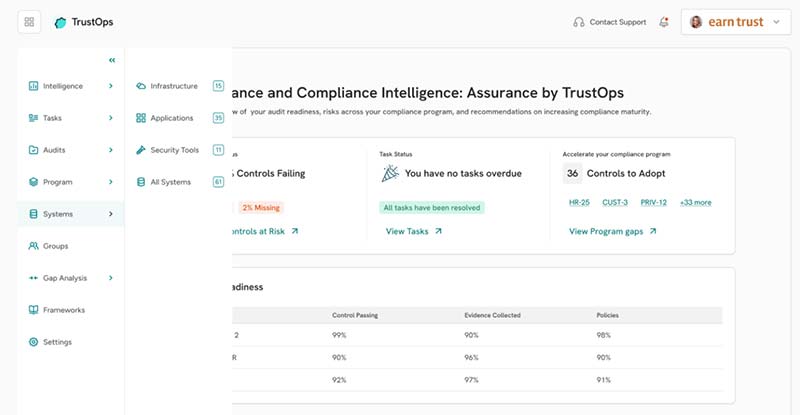Image resolution: width=800 pixels, height=415 pixels.
Task: Click the Infrastructure count badge 15
Action: [x=218, y=86]
